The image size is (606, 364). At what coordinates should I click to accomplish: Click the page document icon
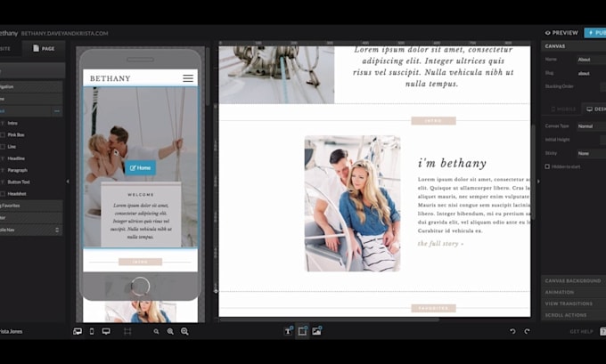[36, 48]
